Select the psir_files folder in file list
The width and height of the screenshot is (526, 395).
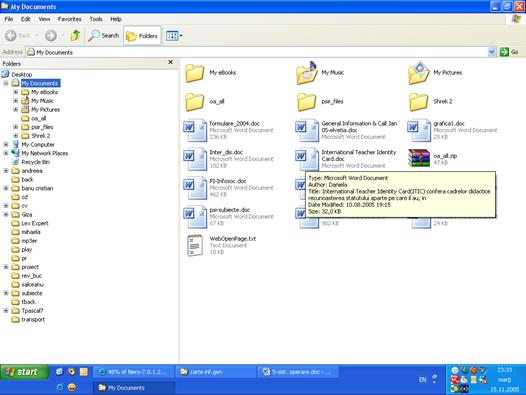pyautogui.click(x=320, y=102)
